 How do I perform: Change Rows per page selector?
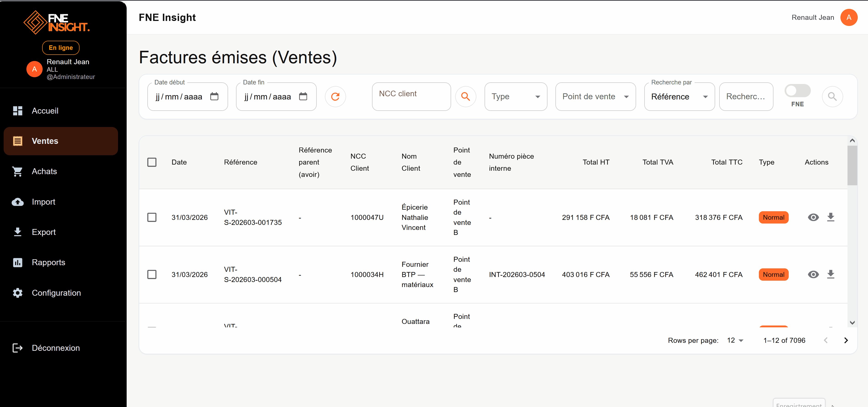coord(735,340)
